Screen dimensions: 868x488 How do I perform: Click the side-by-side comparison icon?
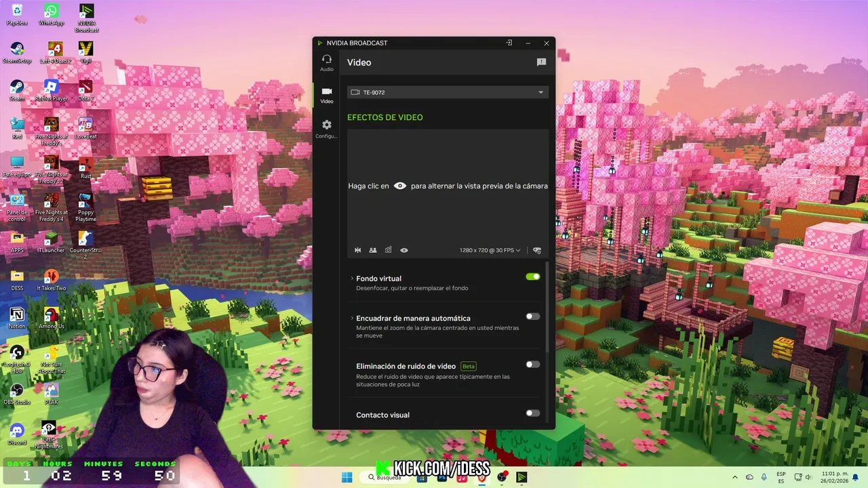tap(373, 250)
